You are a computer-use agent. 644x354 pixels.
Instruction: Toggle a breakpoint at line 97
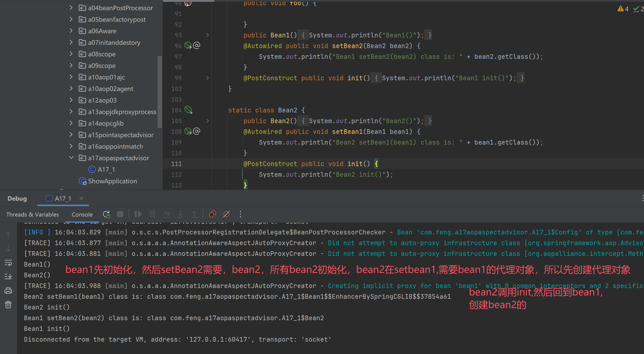point(178,57)
